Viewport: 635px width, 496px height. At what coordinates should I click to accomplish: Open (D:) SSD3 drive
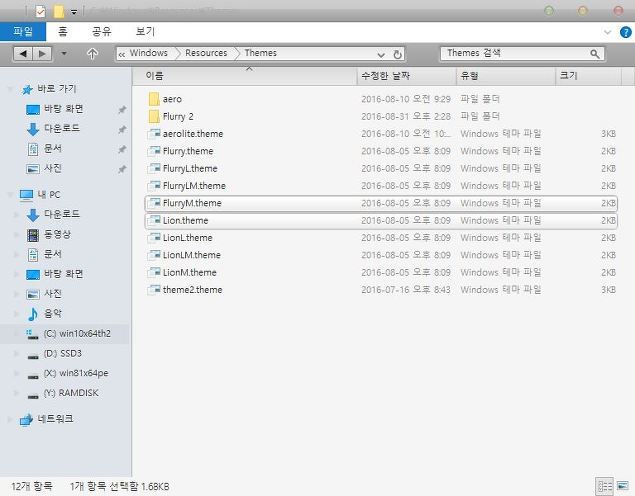point(62,353)
